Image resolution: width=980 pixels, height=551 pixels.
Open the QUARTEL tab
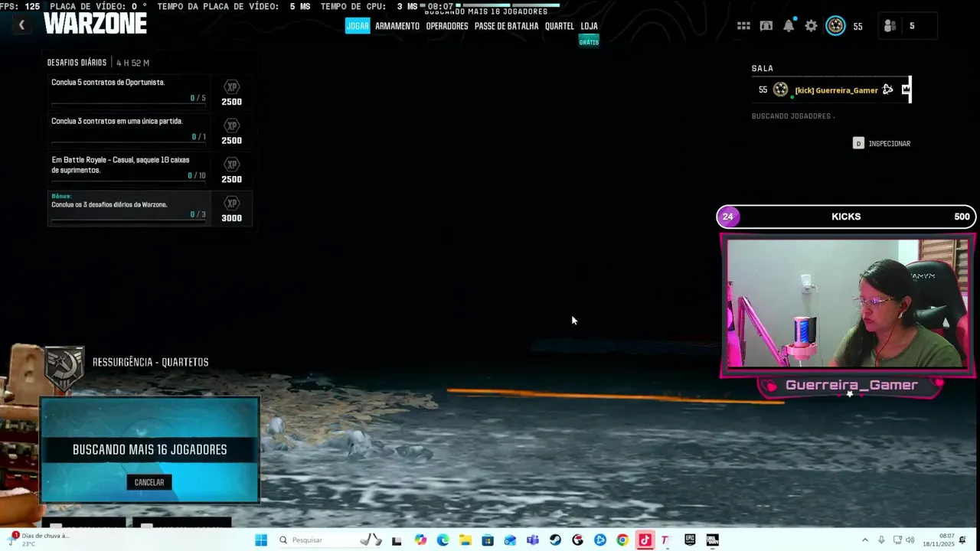pyautogui.click(x=560, y=26)
